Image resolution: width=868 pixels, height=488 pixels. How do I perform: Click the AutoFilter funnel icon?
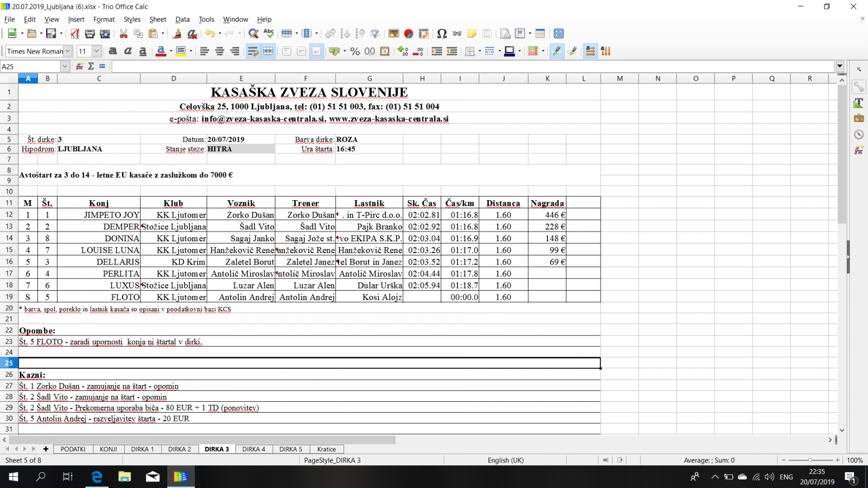(375, 34)
